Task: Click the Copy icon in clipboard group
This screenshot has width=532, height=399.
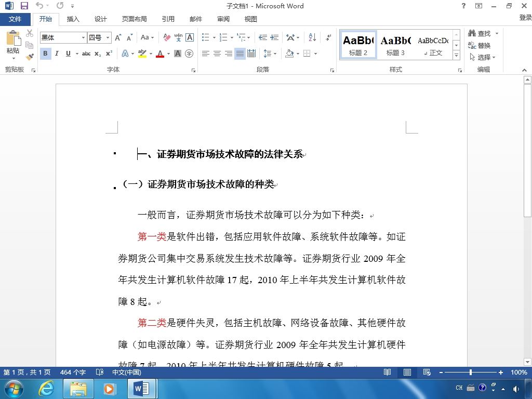Action: coord(30,45)
